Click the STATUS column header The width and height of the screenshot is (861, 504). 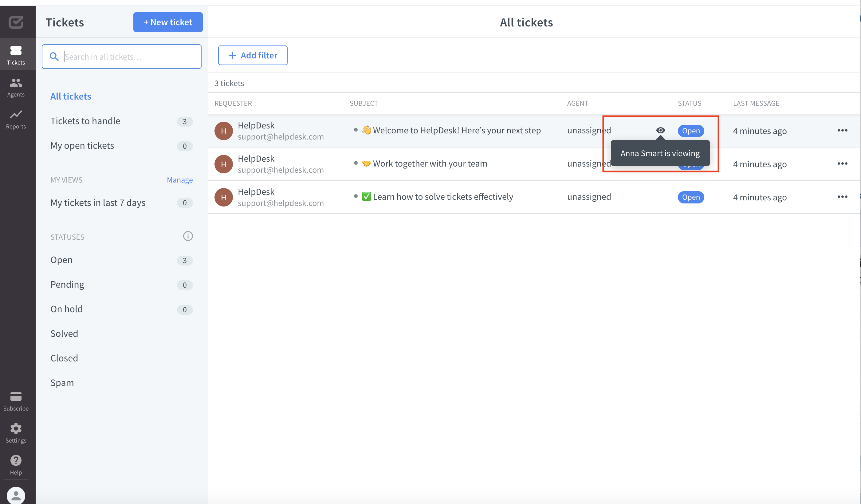(690, 103)
